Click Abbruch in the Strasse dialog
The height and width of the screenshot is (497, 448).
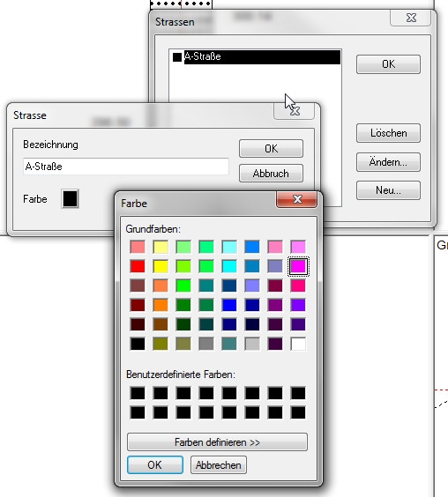point(271,173)
